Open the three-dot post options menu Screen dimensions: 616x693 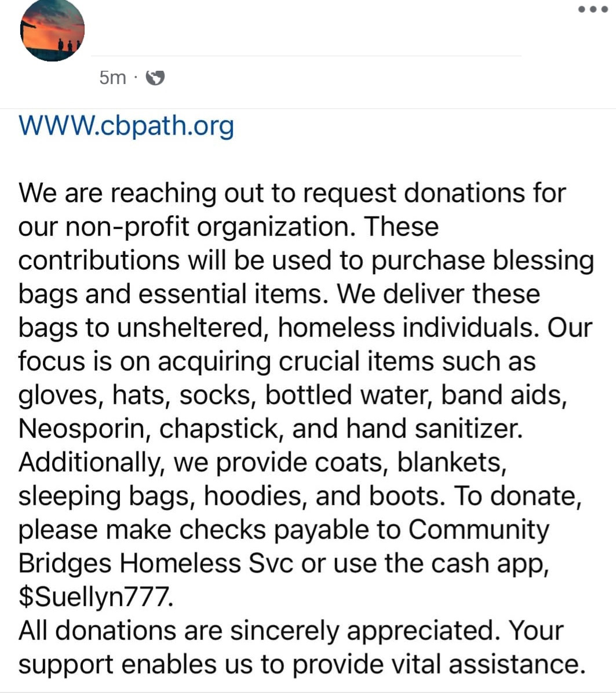(593, 10)
